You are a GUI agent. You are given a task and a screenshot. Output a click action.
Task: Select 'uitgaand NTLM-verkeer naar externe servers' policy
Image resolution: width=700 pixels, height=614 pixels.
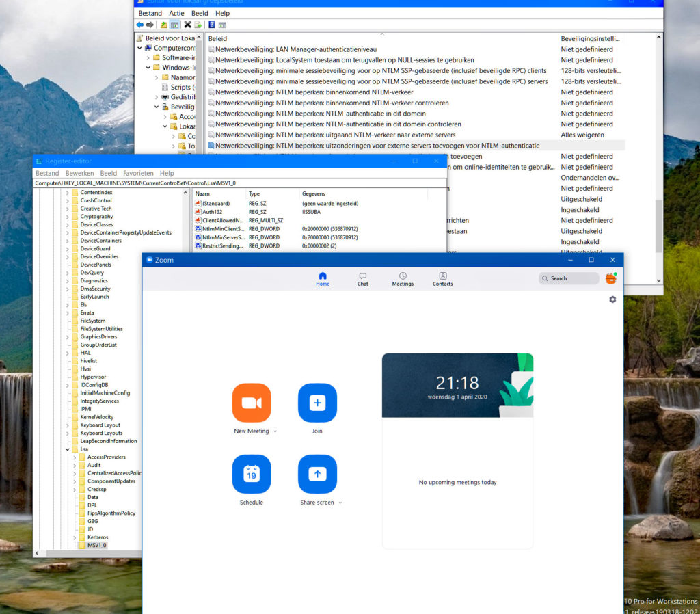[x=335, y=135]
